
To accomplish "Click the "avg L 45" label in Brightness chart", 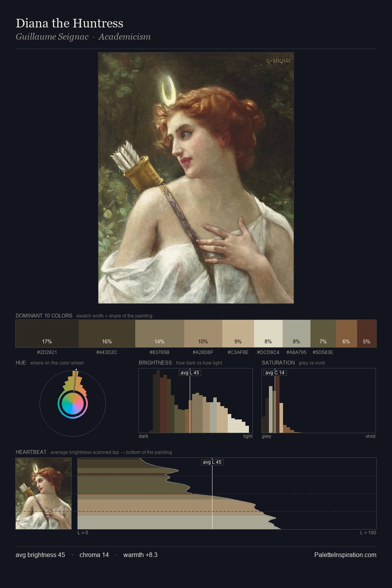I will point(190,373).
